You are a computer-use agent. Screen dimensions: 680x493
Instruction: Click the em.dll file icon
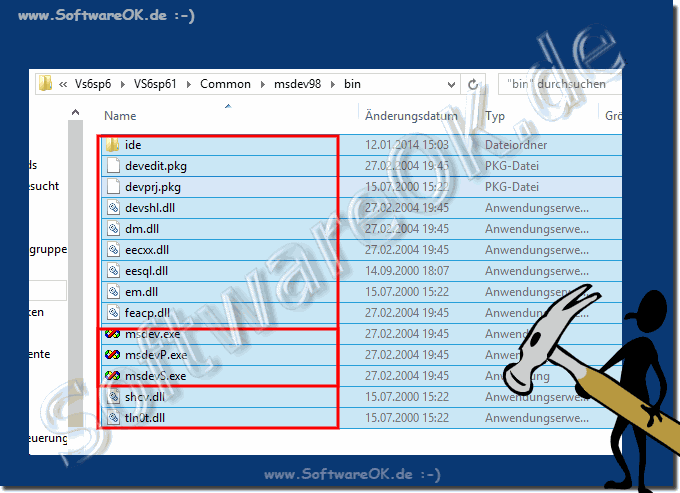[113, 292]
